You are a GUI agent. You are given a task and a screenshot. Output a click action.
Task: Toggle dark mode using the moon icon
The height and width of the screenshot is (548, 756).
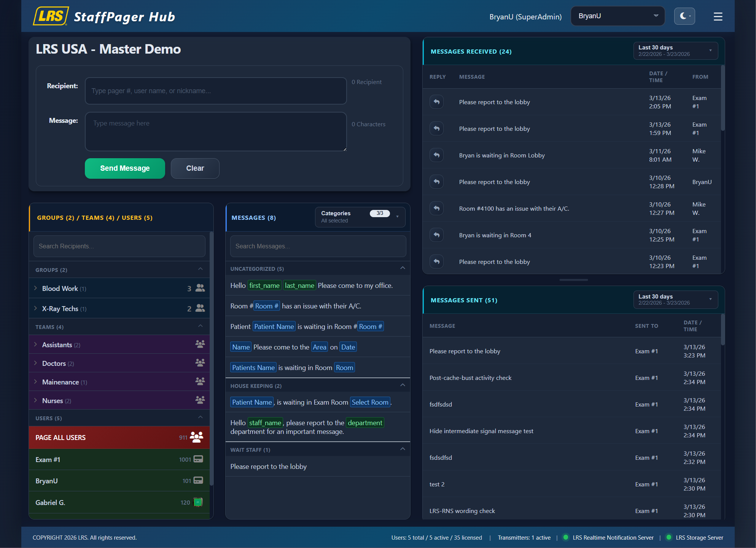[x=684, y=16]
